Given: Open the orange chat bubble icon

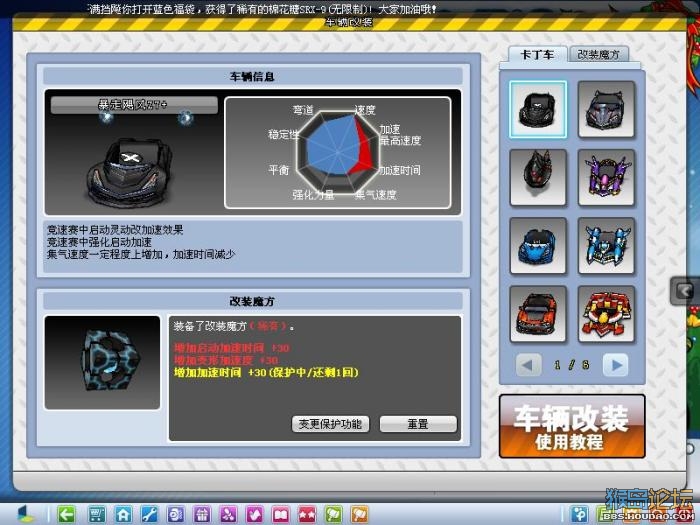Looking at the screenshot, I should click(x=360, y=515).
